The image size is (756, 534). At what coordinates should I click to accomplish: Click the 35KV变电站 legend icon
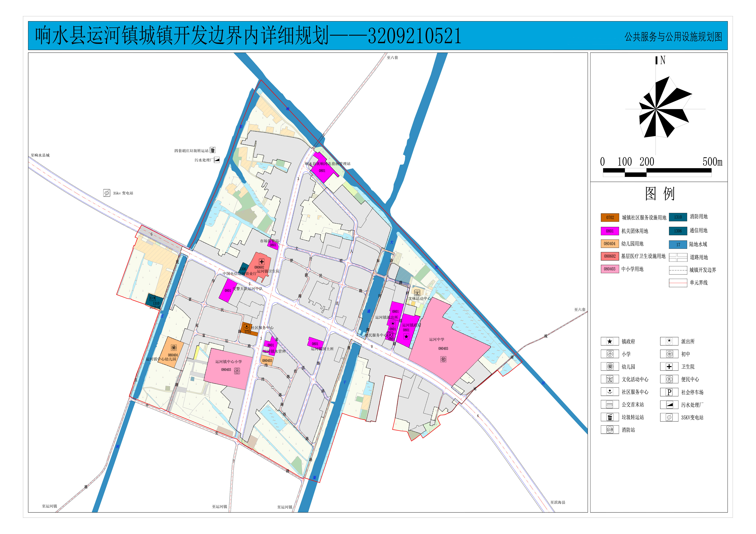tap(669, 417)
